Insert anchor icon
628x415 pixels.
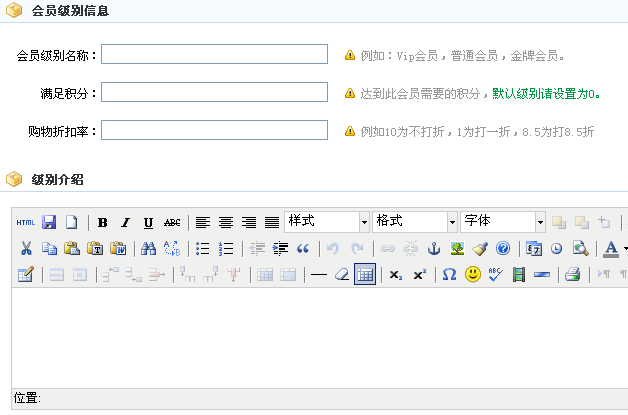point(434,248)
